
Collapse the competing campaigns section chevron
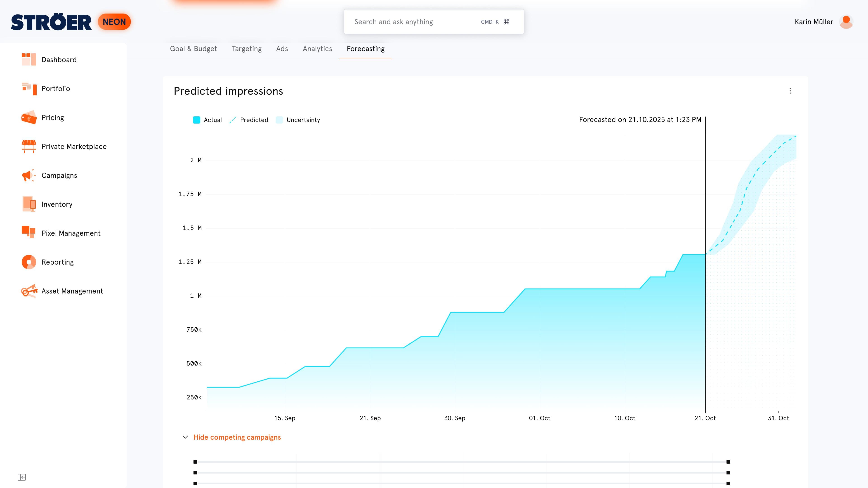(185, 437)
